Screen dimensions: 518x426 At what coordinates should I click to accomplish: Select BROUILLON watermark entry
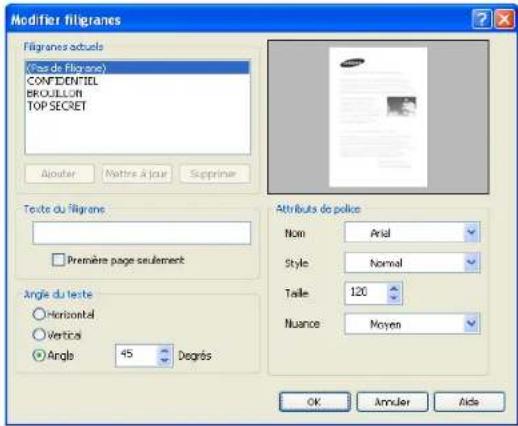[x=54, y=93]
